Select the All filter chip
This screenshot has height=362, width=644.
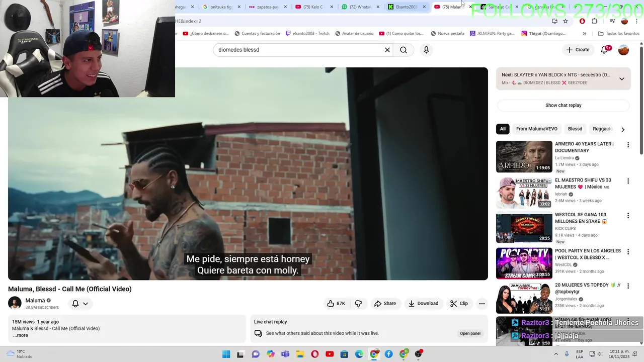pyautogui.click(x=503, y=129)
